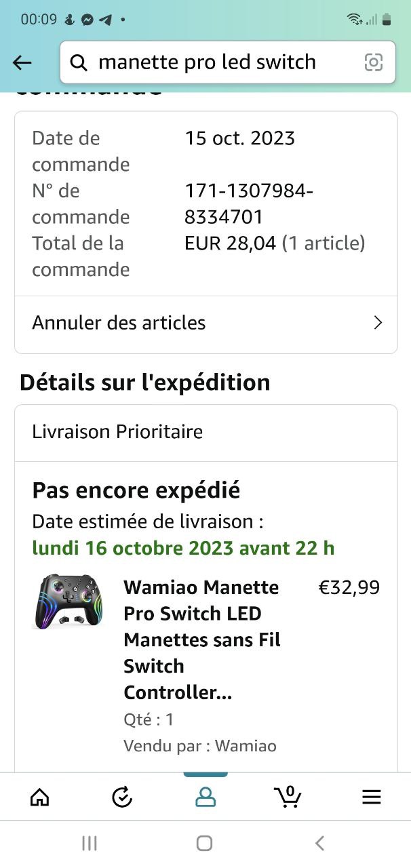
Task: Tap the order number 171-1307984-8334701
Action: (248, 204)
